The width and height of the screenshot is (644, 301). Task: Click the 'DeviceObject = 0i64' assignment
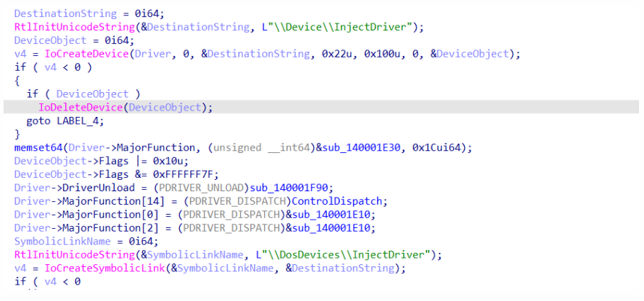(74, 40)
